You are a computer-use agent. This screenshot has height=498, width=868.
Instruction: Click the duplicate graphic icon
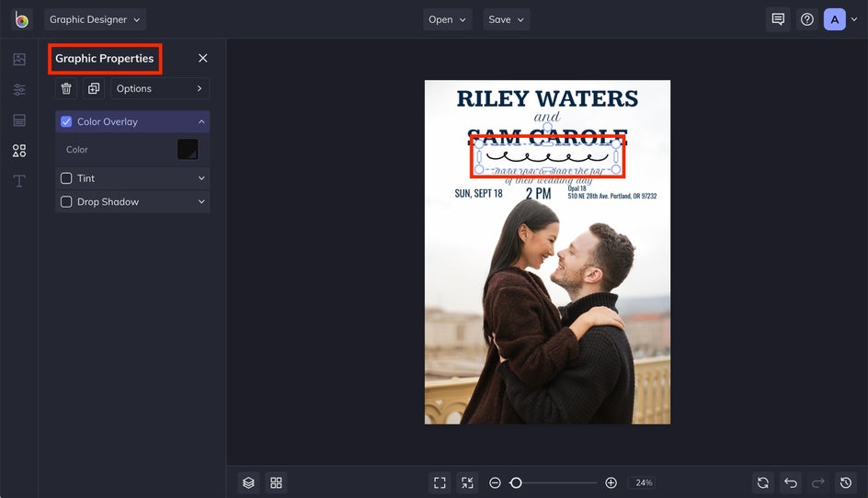pos(93,88)
